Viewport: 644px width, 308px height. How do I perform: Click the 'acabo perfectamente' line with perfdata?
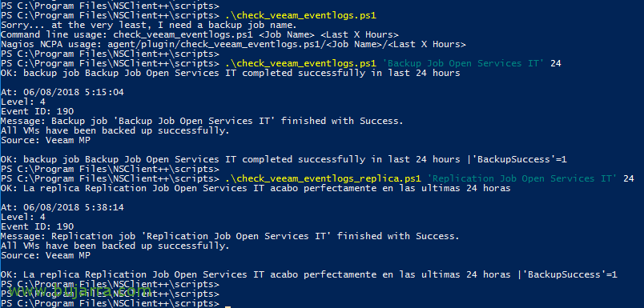tap(309, 274)
